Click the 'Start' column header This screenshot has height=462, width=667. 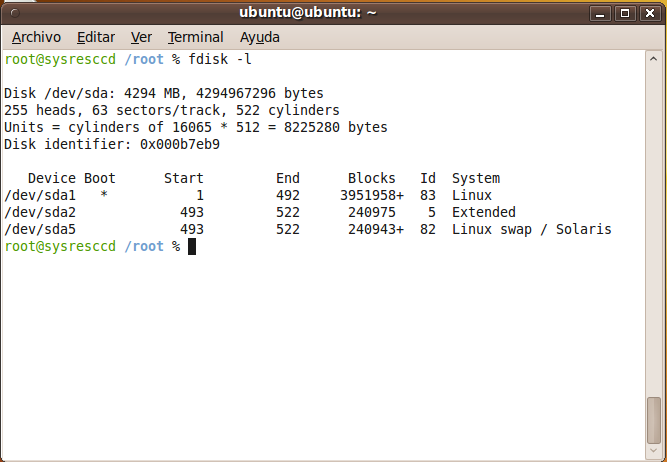coord(184,178)
